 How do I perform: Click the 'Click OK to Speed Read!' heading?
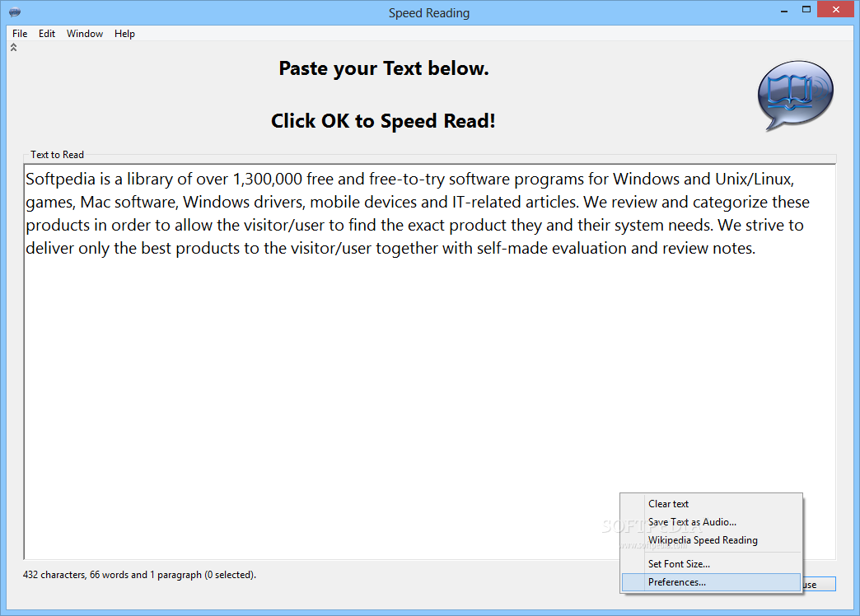tap(383, 121)
